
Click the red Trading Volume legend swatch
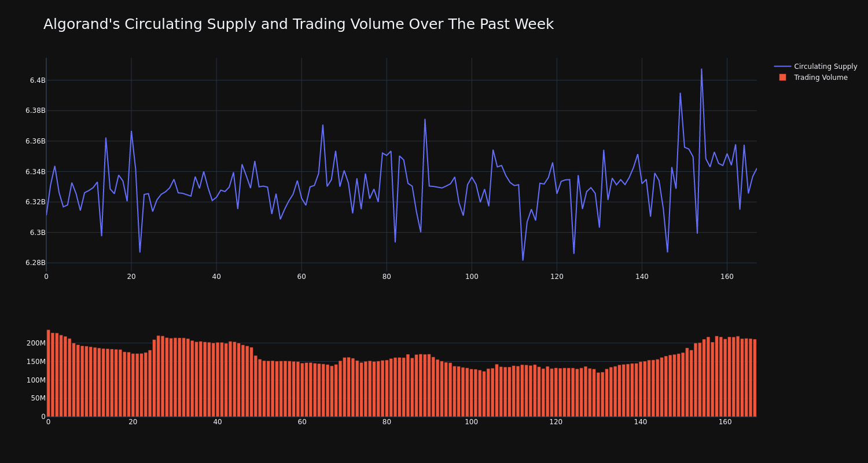point(782,78)
